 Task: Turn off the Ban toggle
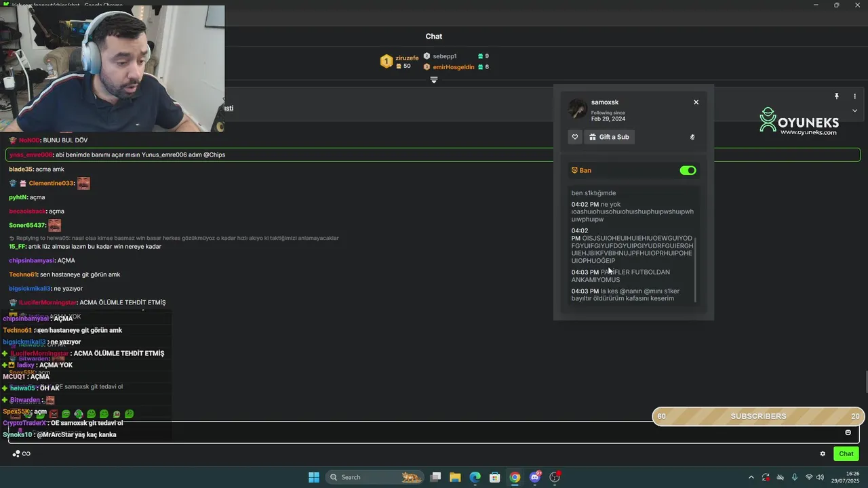688,170
